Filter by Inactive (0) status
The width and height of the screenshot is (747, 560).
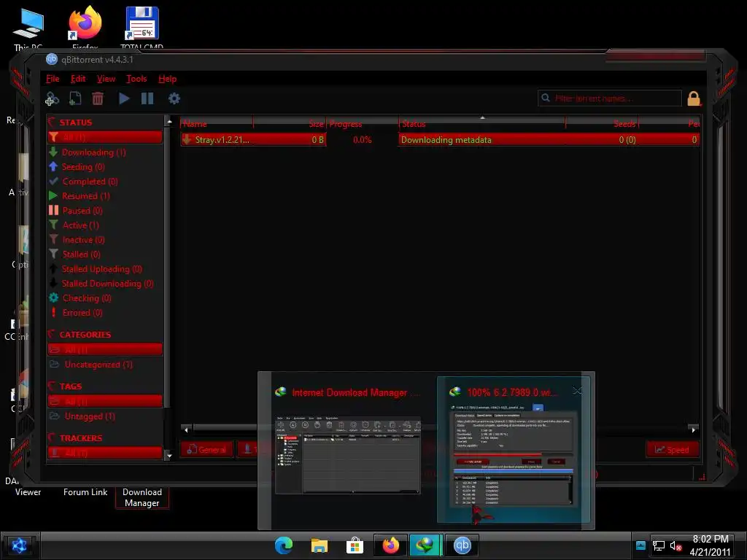pos(83,239)
